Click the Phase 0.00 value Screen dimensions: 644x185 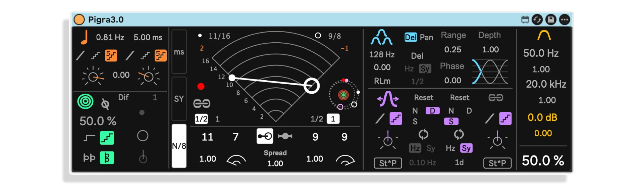(453, 81)
